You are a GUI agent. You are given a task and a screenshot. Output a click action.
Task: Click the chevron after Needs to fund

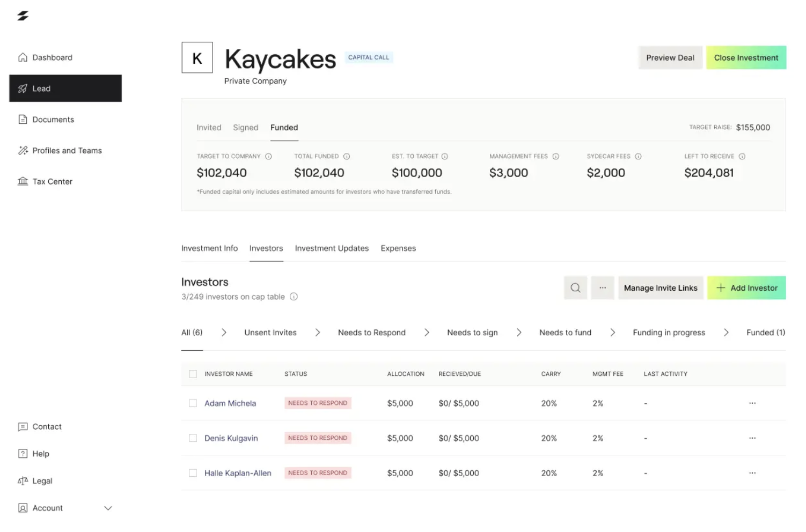coord(612,333)
